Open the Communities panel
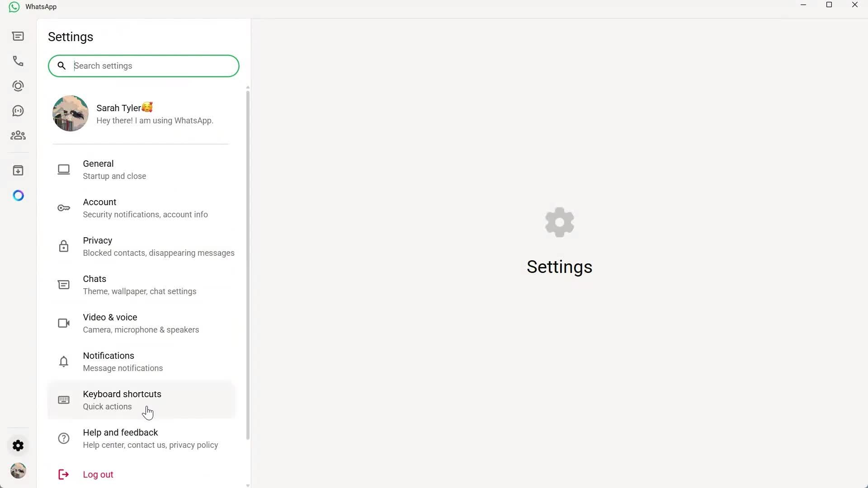 pyautogui.click(x=18, y=135)
